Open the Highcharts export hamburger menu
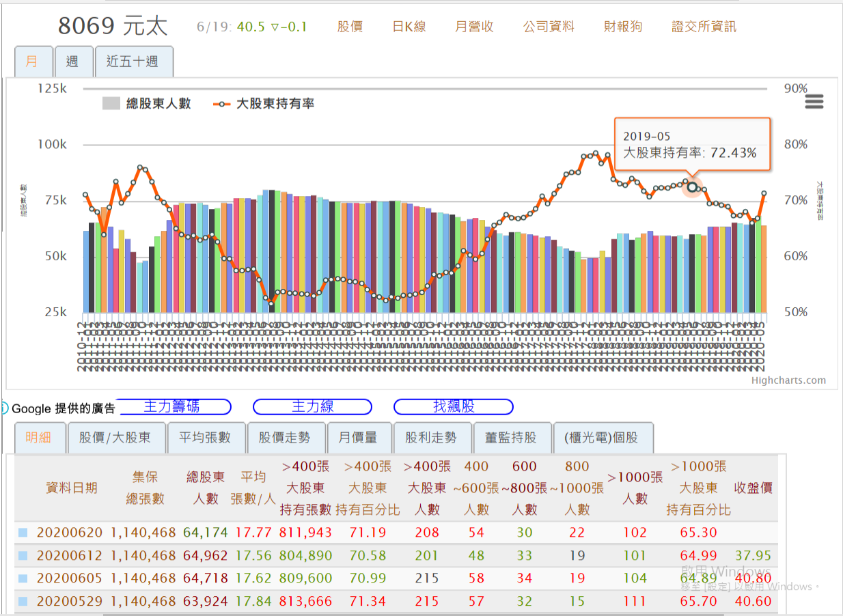This screenshot has width=843, height=616. pos(814,101)
